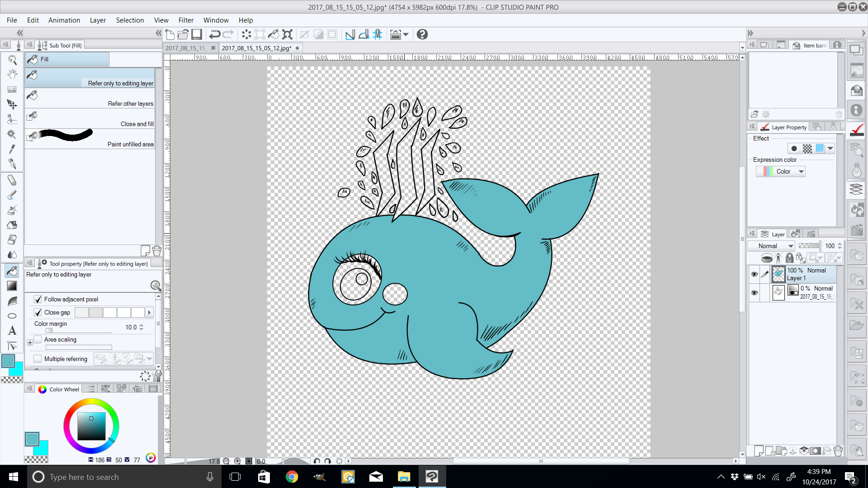Open canvas tab list dropdown arrow

742,47
